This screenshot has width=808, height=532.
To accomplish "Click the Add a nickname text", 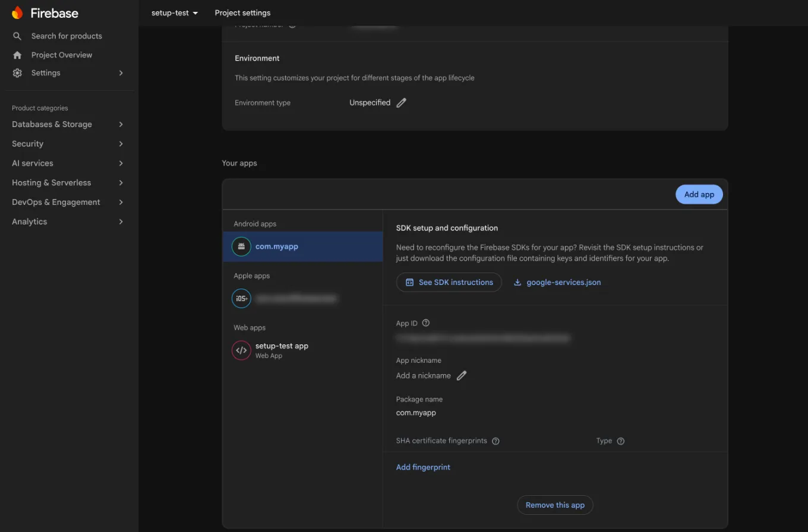I will click(424, 376).
